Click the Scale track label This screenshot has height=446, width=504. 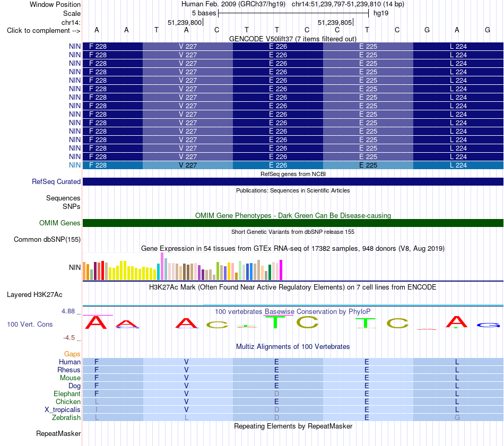click(x=72, y=13)
